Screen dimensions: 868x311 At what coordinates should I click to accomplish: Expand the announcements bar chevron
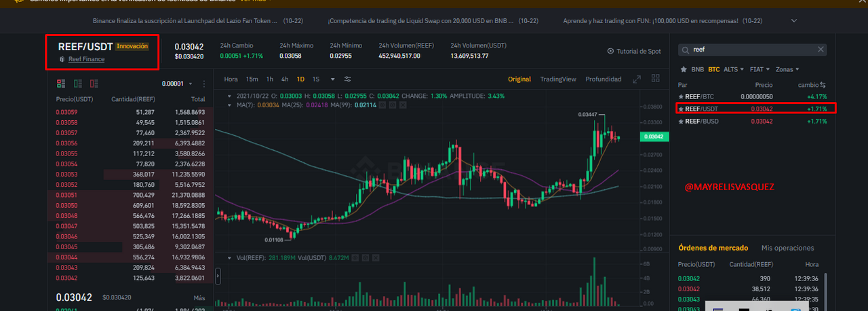click(x=794, y=21)
